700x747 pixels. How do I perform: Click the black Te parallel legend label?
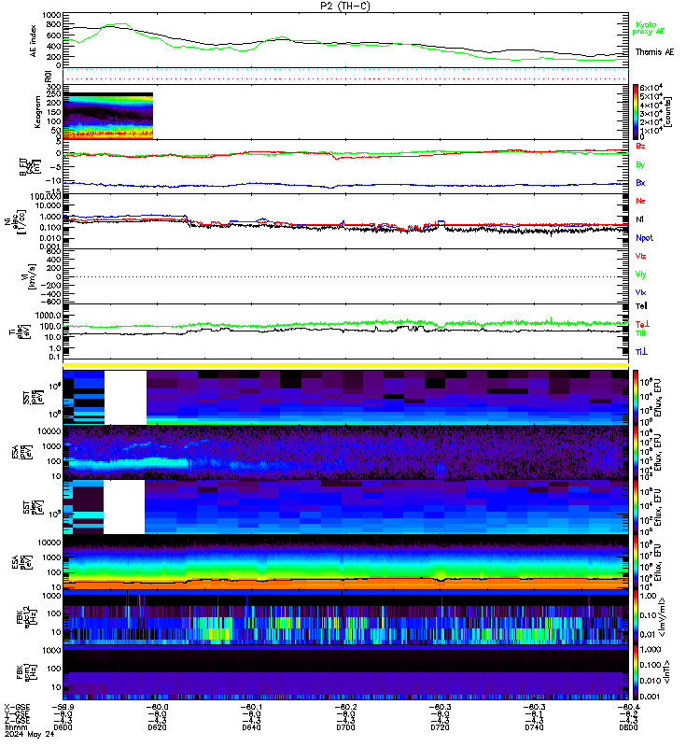(641, 306)
